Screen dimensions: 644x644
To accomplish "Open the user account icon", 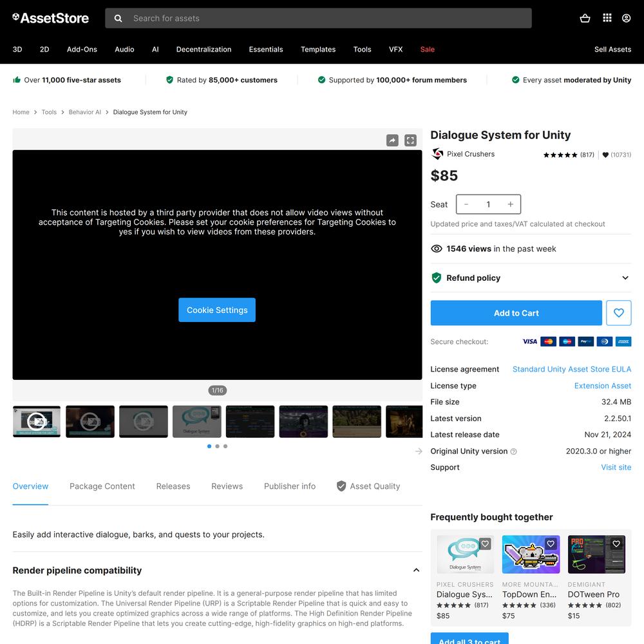I will pos(627,18).
